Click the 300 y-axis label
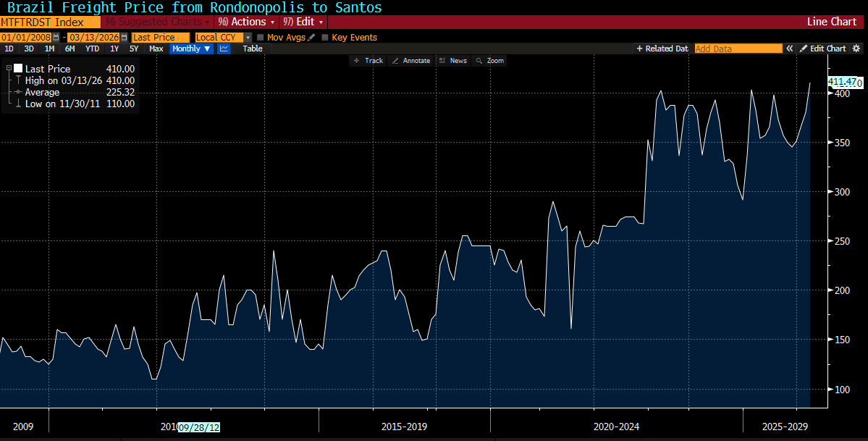 click(842, 192)
